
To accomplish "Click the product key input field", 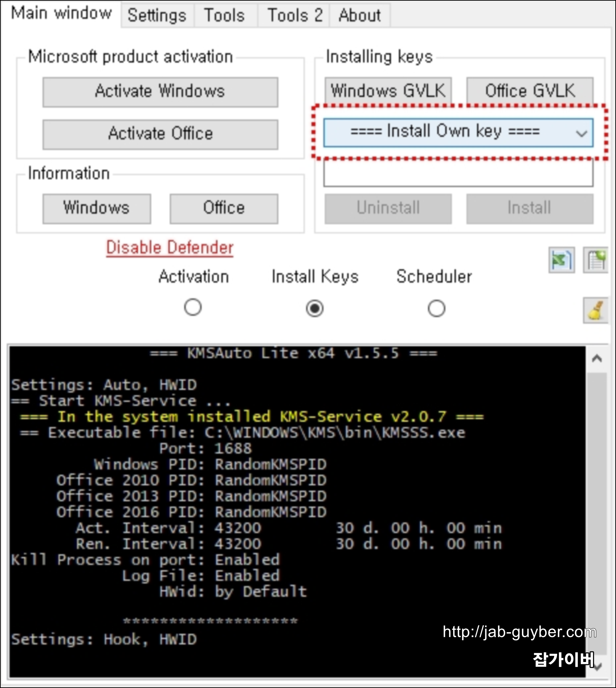I will pos(458,173).
